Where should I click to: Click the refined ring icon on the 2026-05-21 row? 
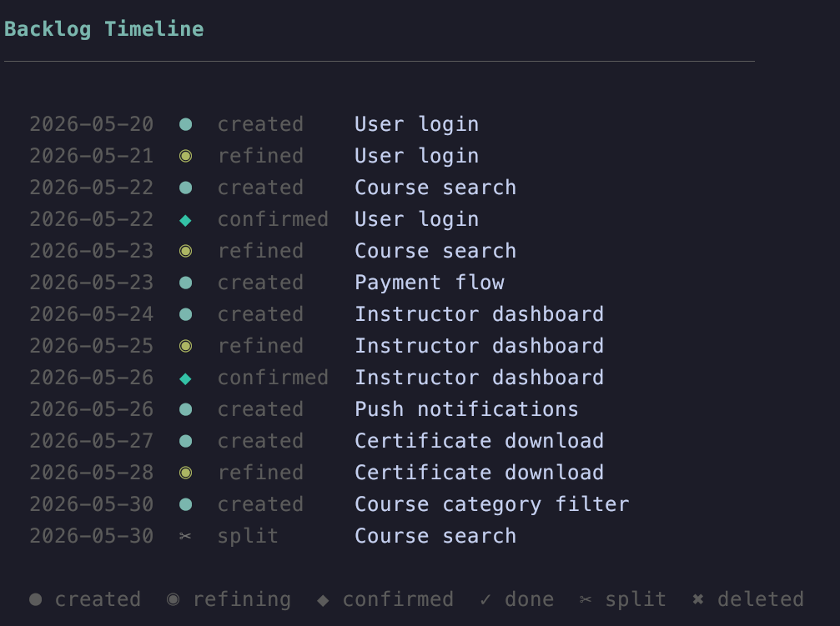(x=185, y=156)
